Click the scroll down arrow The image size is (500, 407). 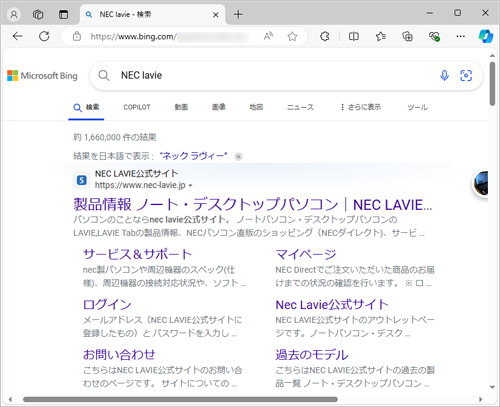click(x=492, y=387)
